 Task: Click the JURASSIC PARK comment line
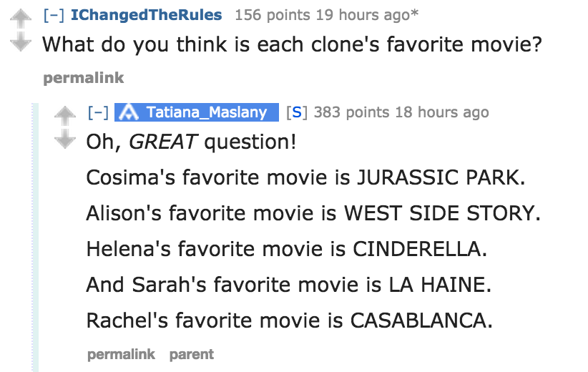click(305, 177)
